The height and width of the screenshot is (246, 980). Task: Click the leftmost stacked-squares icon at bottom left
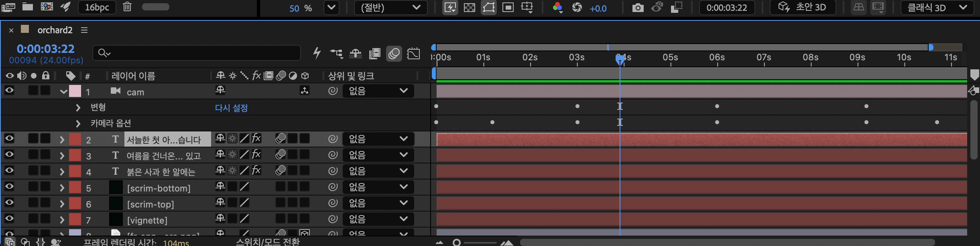(x=10, y=242)
